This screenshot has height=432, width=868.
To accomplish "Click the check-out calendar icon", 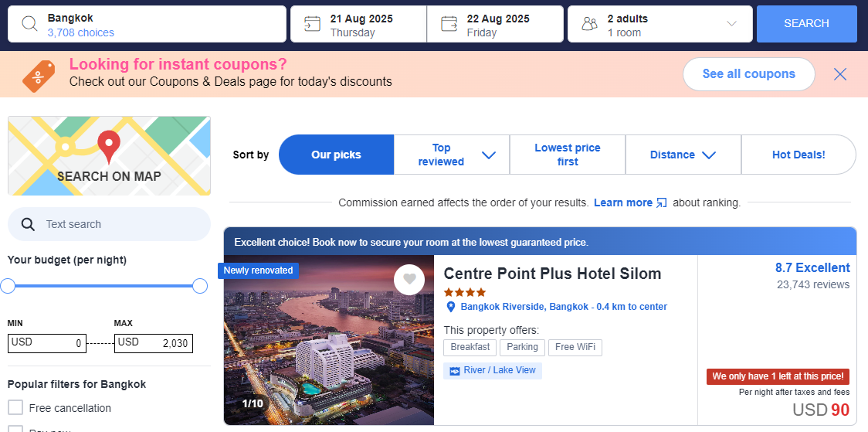I will click(x=449, y=24).
